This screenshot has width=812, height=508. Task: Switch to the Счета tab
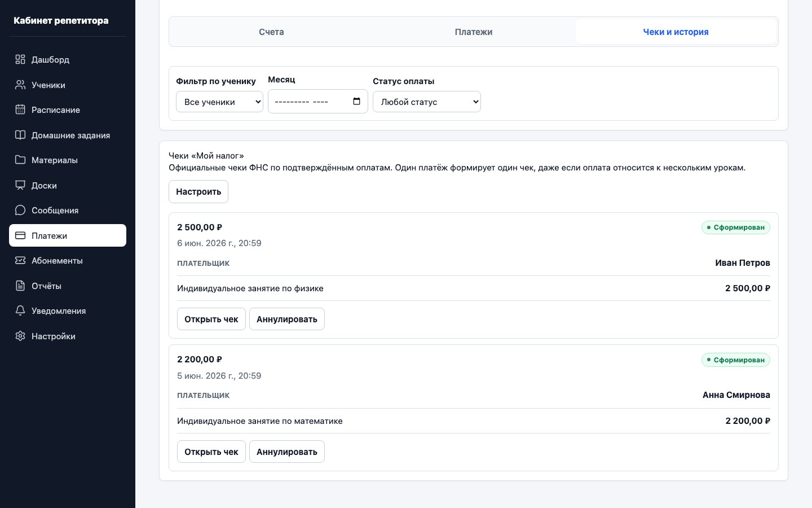pos(271,32)
